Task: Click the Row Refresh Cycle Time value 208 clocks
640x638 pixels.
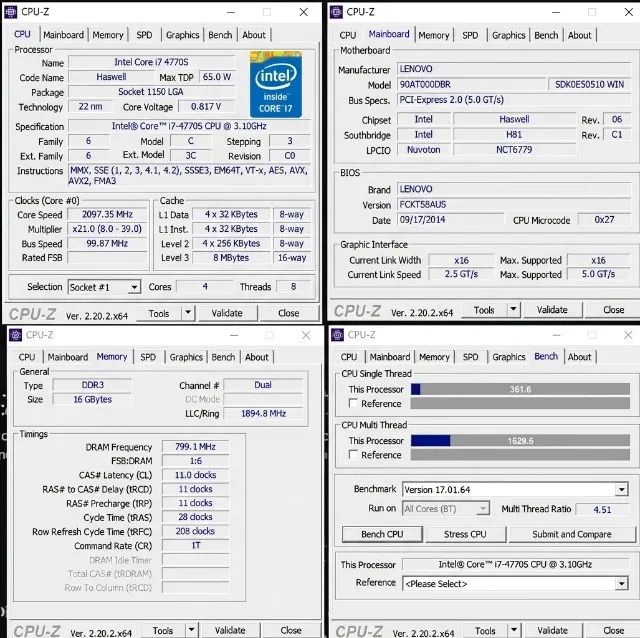Action: click(196, 531)
